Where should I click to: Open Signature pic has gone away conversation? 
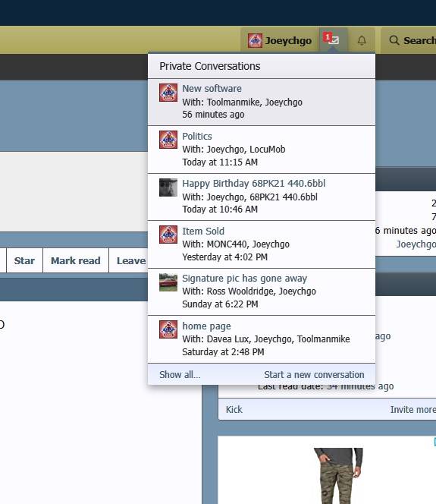point(245,278)
